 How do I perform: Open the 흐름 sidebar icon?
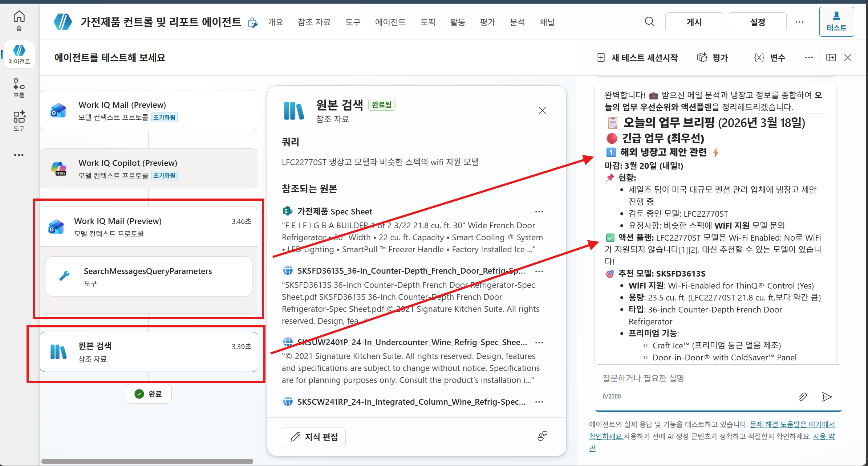point(19,88)
